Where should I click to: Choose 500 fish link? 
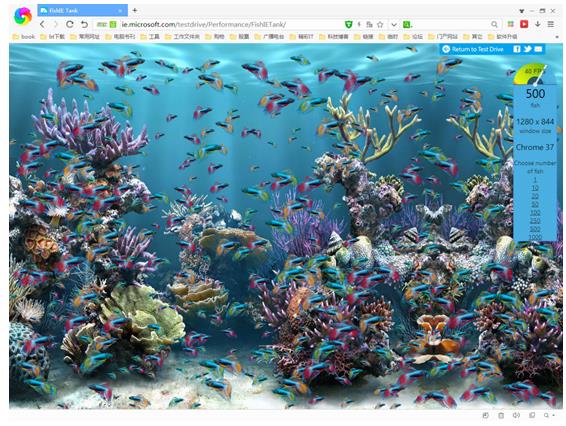coord(535,229)
